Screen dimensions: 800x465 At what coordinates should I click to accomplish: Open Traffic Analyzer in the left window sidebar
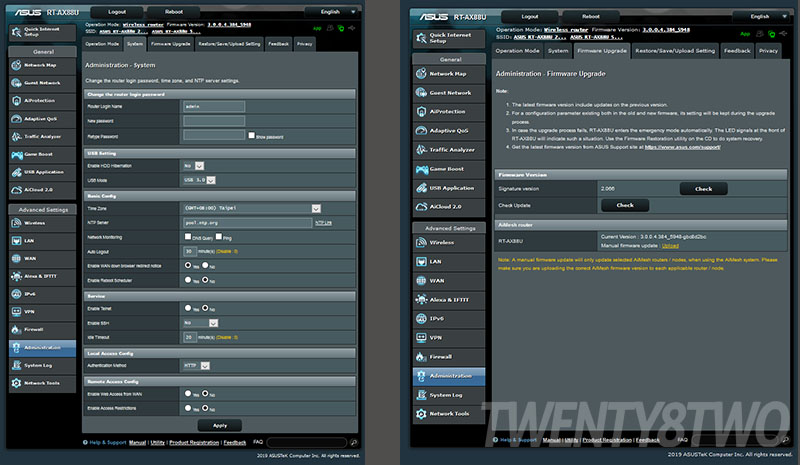(x=42, y=136)
